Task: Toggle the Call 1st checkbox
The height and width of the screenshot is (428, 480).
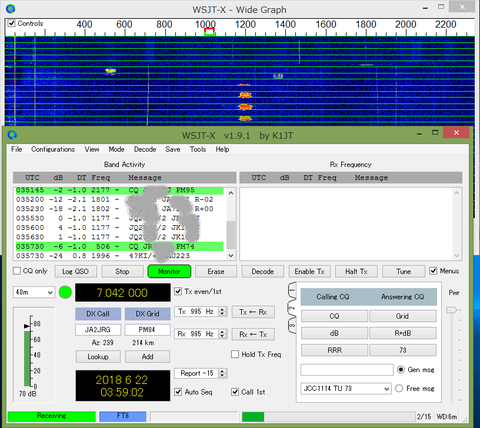Action: [x=235, y=392]
